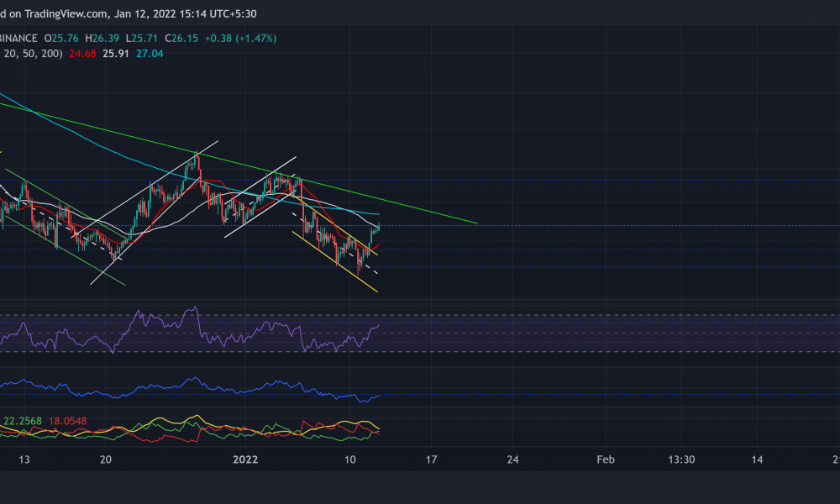The height and width of the screenshot is (504, 840).
Task: Click the 17 date label on time axis
Action: point(431,459)
